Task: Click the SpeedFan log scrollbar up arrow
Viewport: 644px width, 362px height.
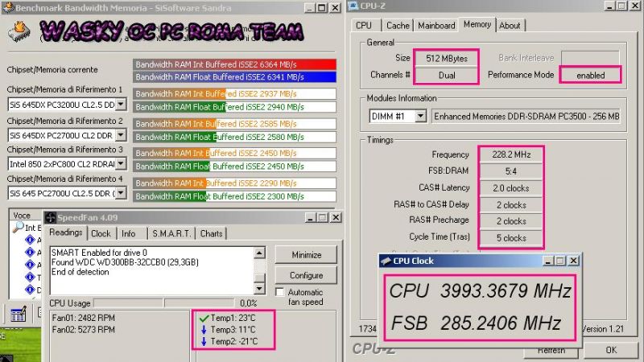Action: (259, 253)
